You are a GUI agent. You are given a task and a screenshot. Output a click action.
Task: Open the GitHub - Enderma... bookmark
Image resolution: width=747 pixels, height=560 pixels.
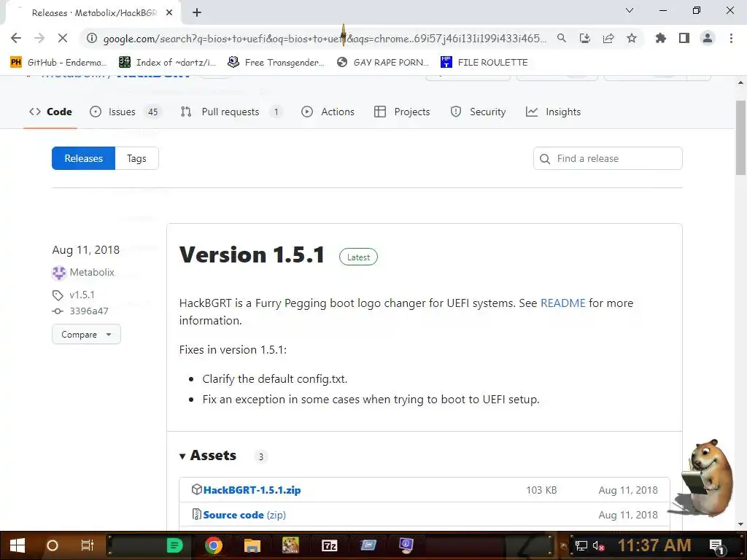coord(58,63)
